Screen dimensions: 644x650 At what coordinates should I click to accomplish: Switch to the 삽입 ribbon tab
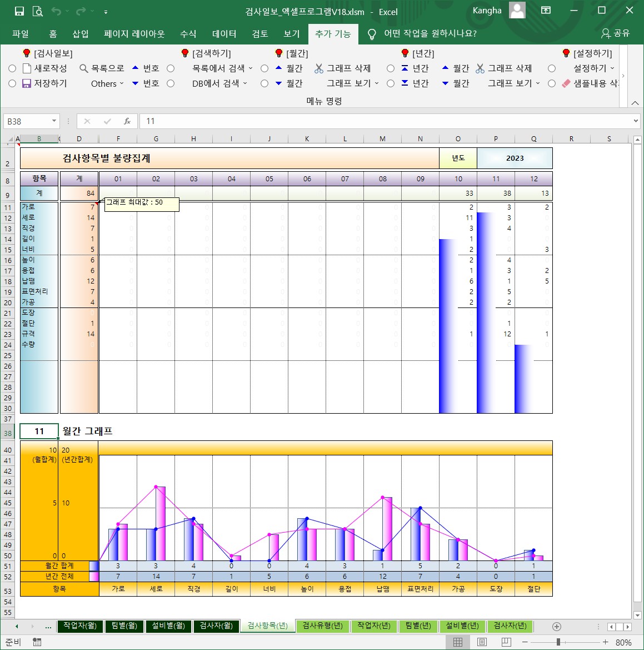pos(81,33)
